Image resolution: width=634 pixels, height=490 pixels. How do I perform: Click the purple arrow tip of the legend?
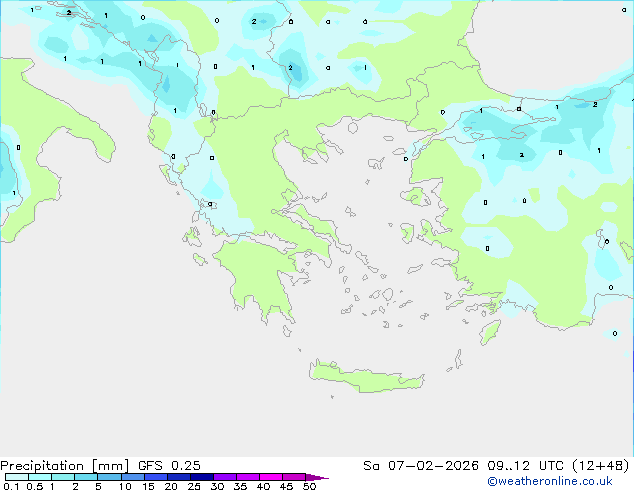pos(317,477)
